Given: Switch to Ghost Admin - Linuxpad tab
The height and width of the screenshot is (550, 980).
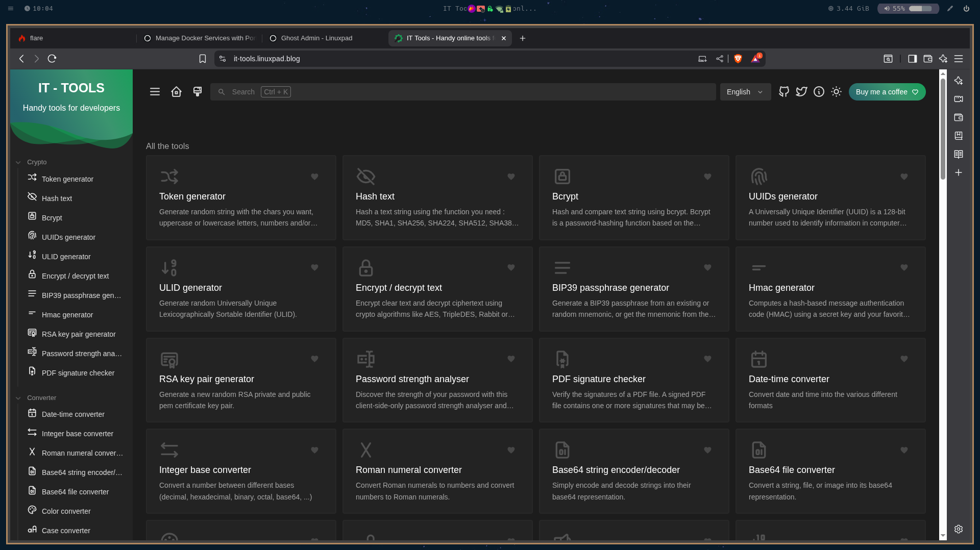Looking at the screenshot, I should [x=325, y=38].
